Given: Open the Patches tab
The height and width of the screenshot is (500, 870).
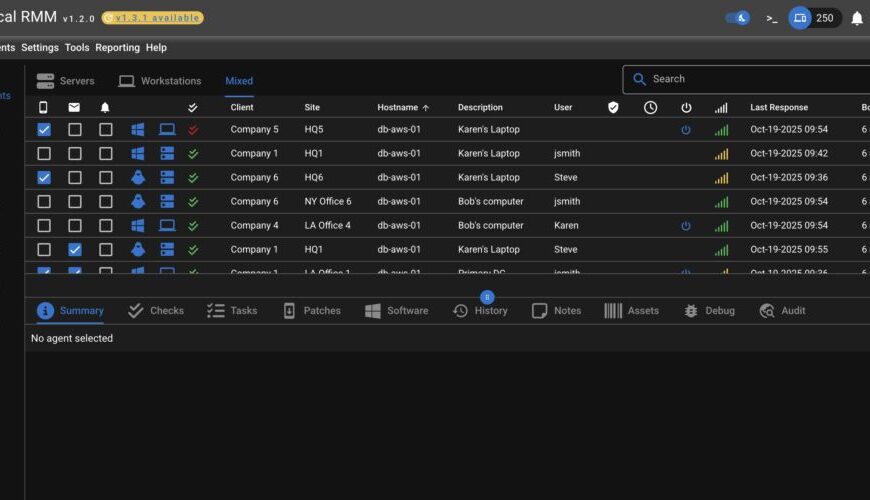Looking at the screenshot, I should point(312,311).
